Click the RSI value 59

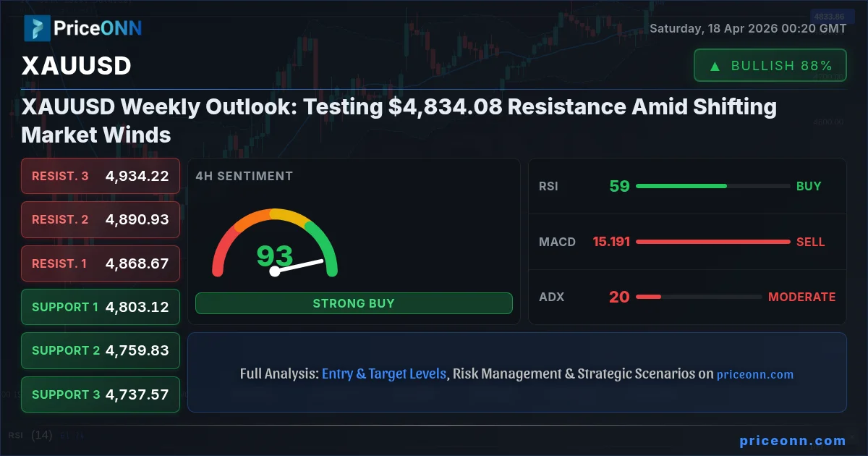pyautogui.click(x=619, y=186)
